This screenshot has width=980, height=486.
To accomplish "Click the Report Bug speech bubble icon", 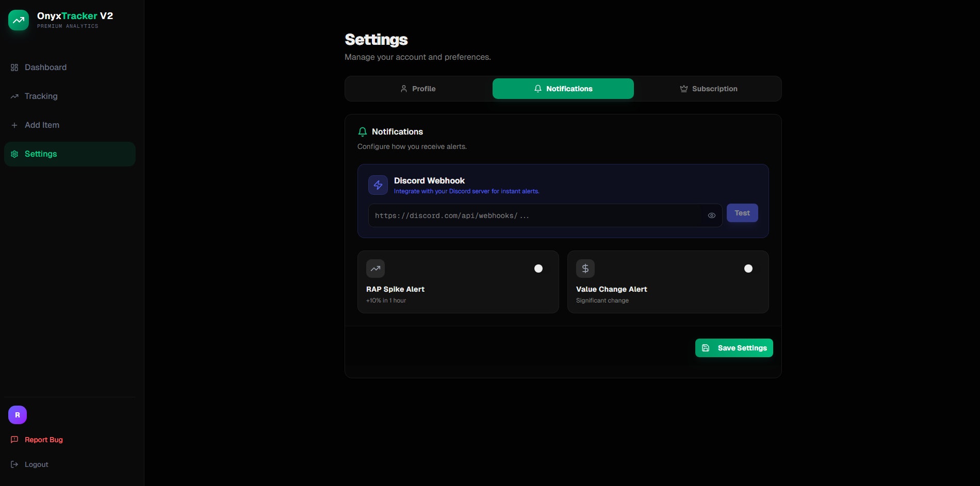I will [x=14, y=440].
